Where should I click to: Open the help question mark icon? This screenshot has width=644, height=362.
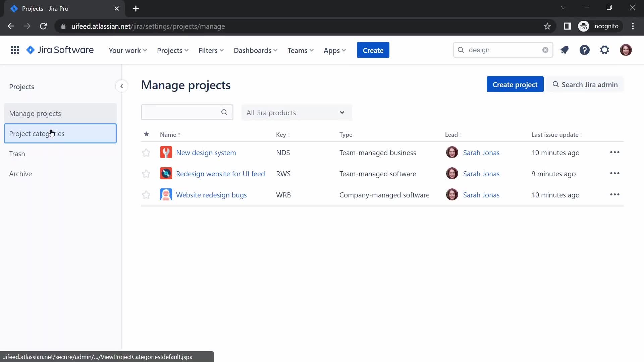point(585,50)
